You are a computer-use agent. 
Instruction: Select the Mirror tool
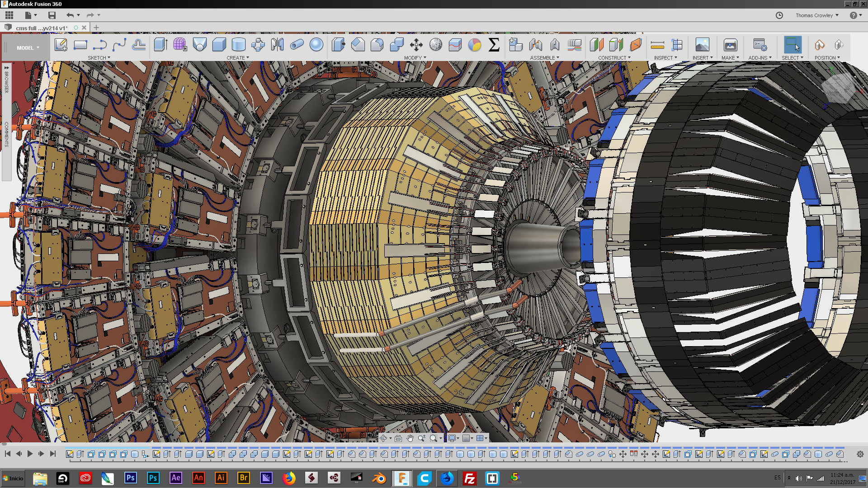pyautogui.click(x=277, y=45)
